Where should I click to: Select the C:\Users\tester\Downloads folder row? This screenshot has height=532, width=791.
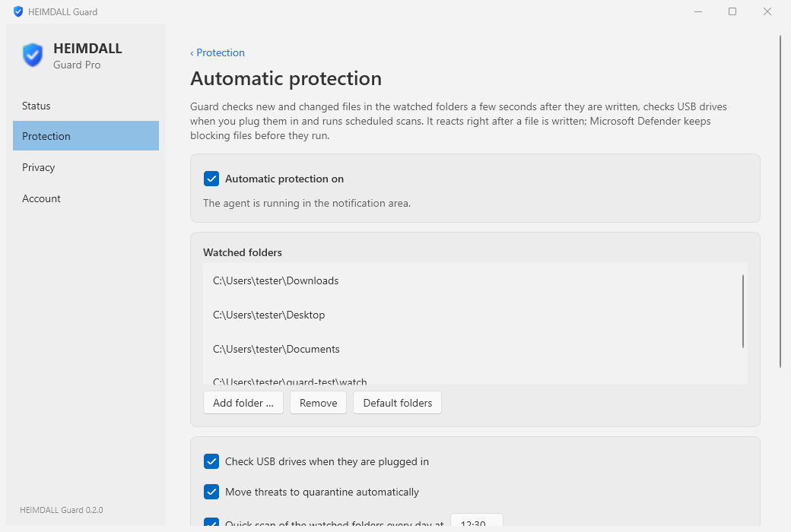point(472,281)
